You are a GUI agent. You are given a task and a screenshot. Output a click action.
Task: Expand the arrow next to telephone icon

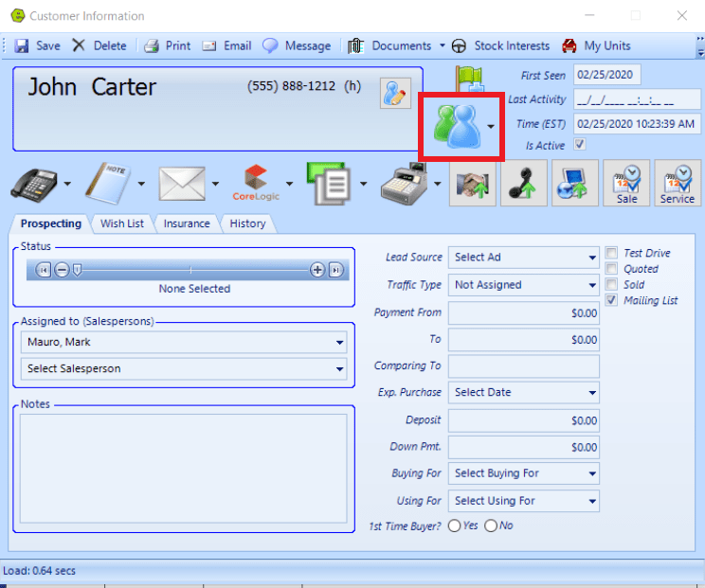[x=67, y=184]
